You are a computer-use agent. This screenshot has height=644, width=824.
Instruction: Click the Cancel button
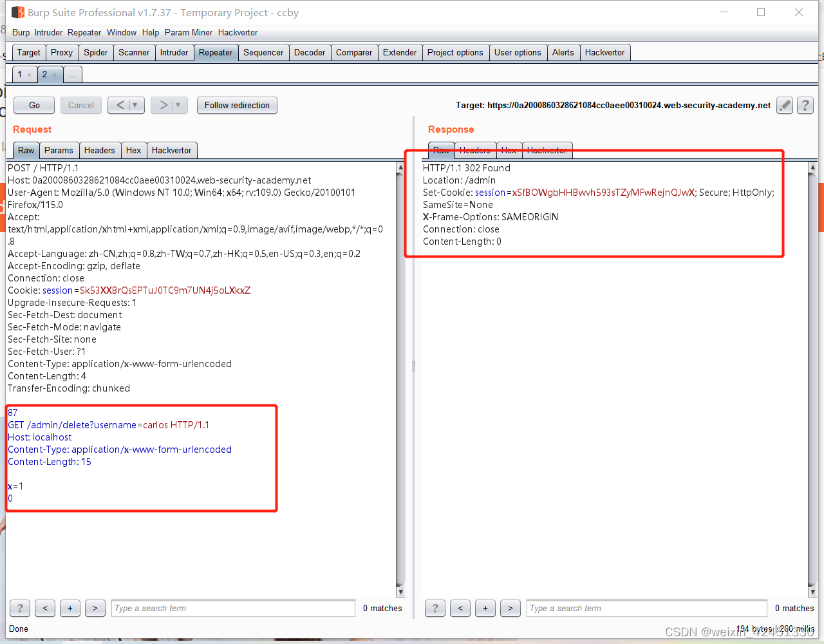pos(81,105)
